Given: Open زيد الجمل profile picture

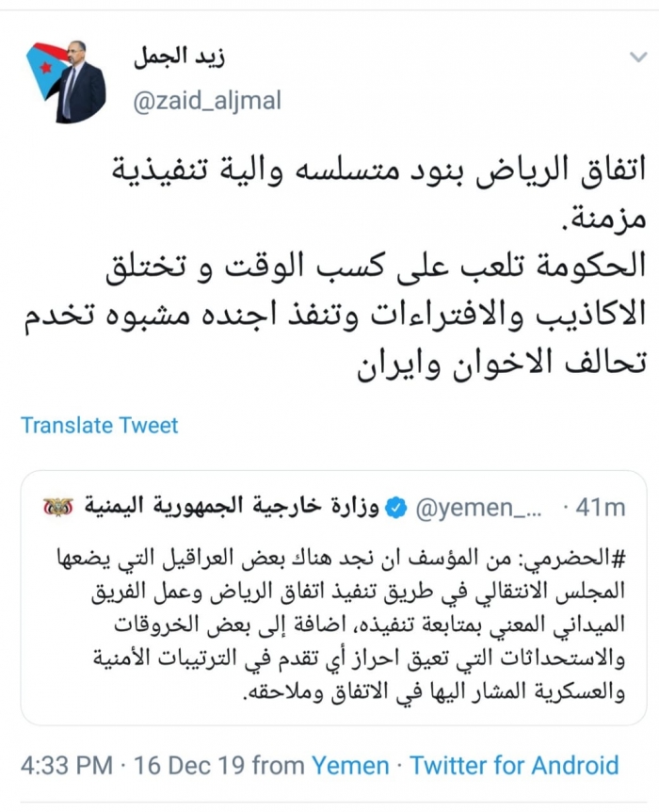Looking at the screenshot, I should pyautogui.click(x=65, y=82).
